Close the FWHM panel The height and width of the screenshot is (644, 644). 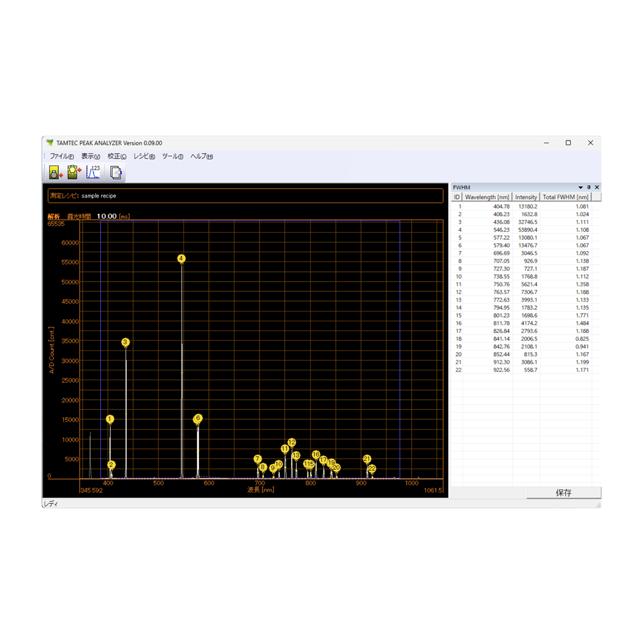597,187
